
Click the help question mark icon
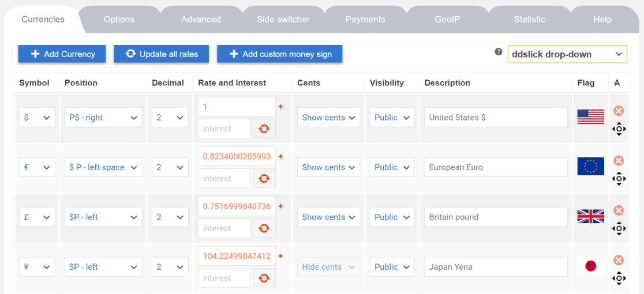tap(499, 52)
